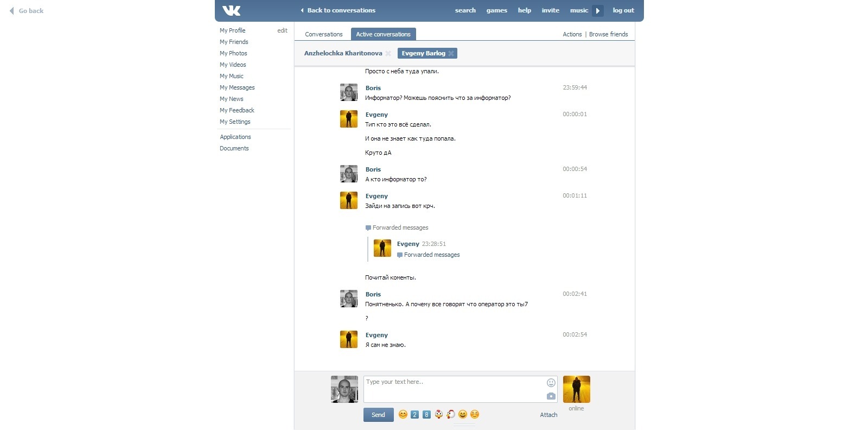Open My News in the sidebar
This screenshot has width=868, height=430.
[232, 99]
